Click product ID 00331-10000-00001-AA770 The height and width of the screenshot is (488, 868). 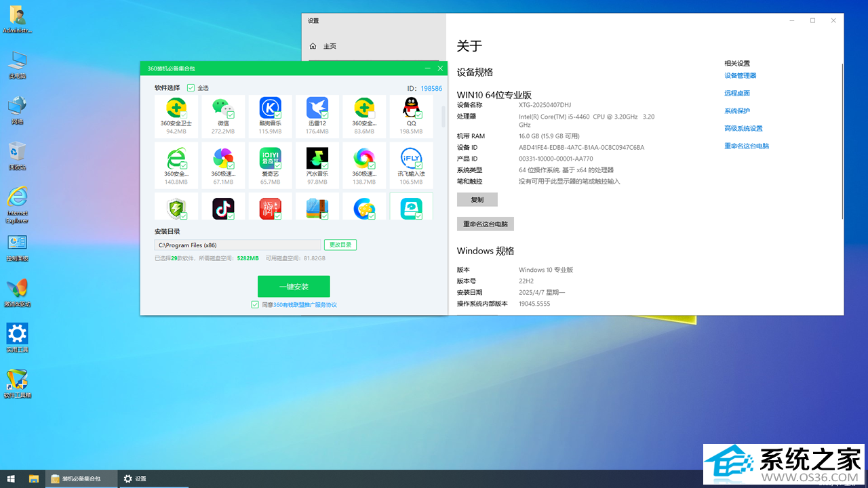pyautogui.click(x=556, y=159)
